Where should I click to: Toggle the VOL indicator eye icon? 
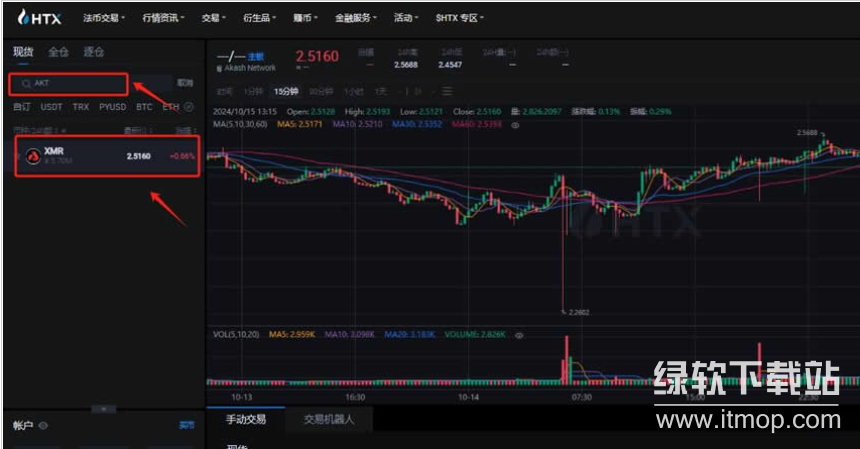pyautogui.click(x=519, y=334)
